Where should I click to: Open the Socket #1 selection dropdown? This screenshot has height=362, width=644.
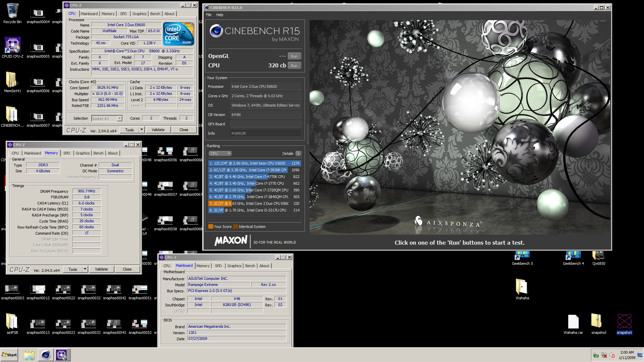(x=107, y=118)
